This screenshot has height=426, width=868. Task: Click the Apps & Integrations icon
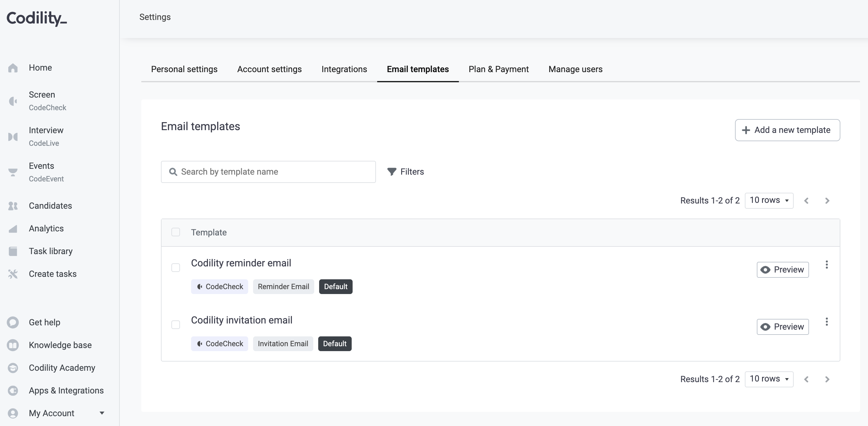tap(13, 391)
